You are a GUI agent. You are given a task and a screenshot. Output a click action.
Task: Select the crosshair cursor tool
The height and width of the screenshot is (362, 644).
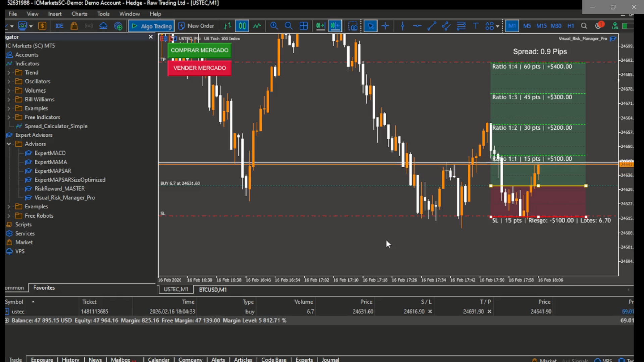click(x=385, y=26)
